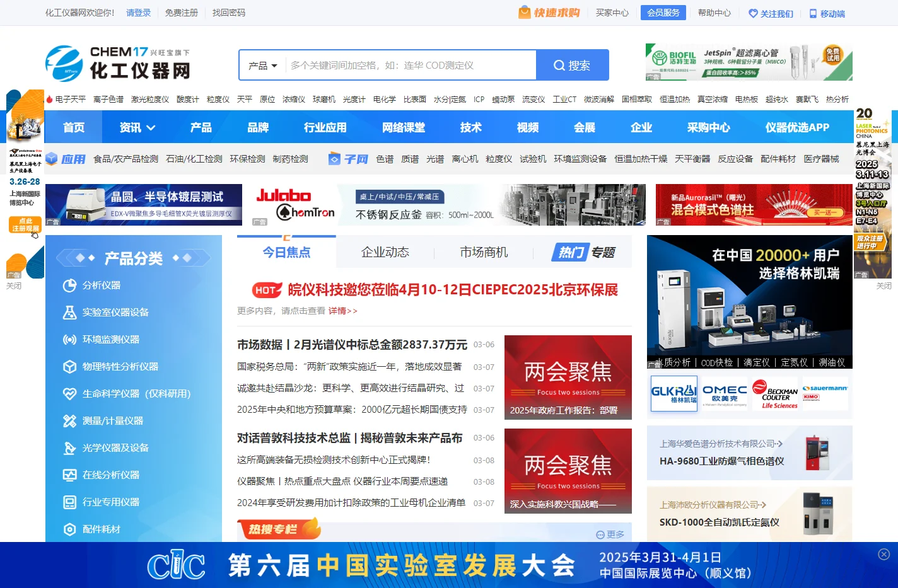Click the 请登录 login link
898x588 pixels.
tap(139, 13)
